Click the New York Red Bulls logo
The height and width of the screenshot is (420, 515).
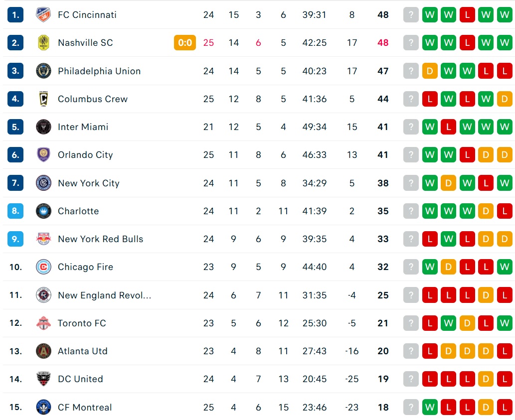(x=43, y=239)
